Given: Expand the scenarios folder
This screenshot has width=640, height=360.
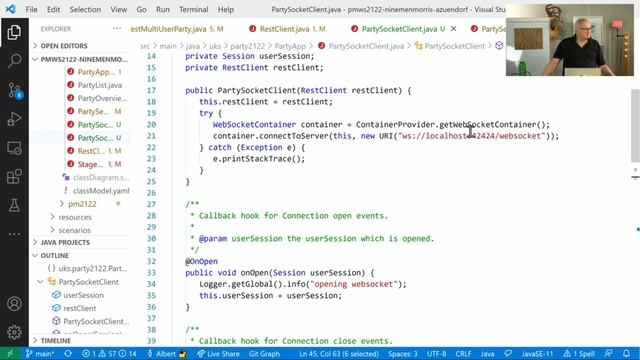Looking at the screenshot, I should (74, 230).
